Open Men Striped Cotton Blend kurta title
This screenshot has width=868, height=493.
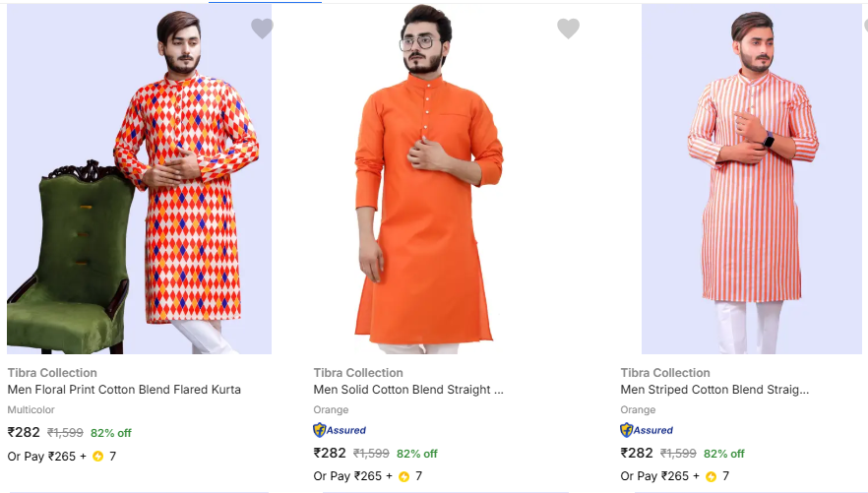pyautogui.click(x=714, y=390)
